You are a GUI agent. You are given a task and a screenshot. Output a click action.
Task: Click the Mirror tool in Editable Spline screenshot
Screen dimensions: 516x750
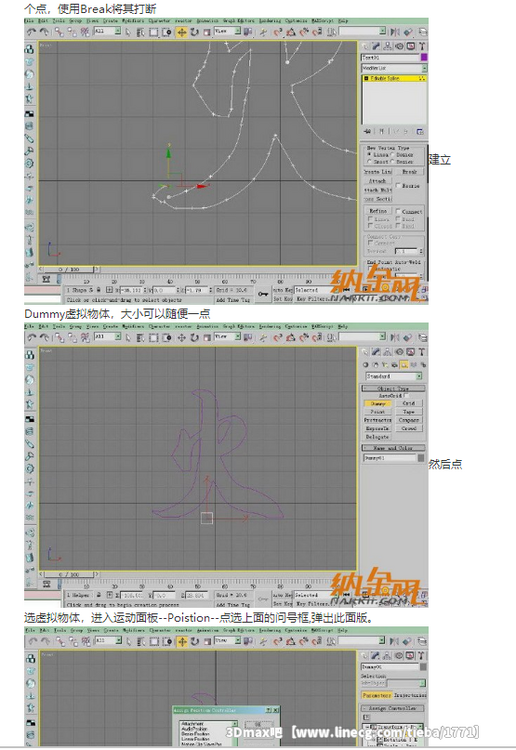coord(395,32)
